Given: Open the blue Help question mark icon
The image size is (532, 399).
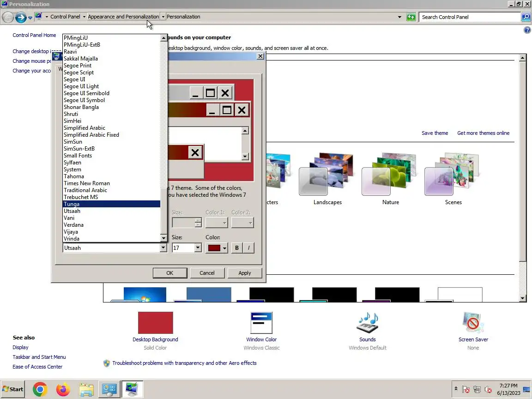Looking at the screenshot, I should [527, 30].
